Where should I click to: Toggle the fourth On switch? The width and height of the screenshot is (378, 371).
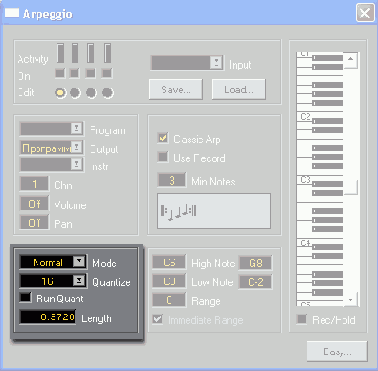tap(107, 73)
